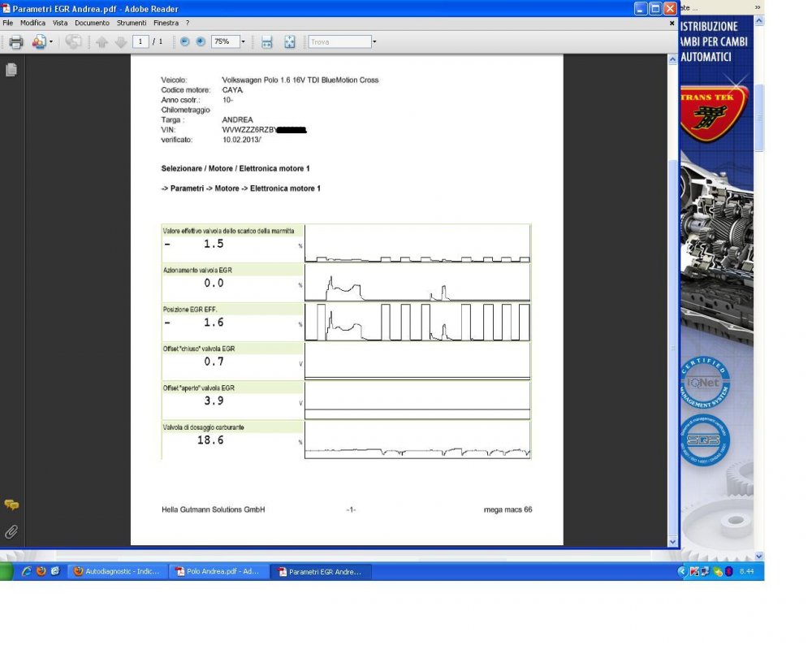Click the Attachments paperclip icon
Screen dimensions: 812x650
pos(11,532)
